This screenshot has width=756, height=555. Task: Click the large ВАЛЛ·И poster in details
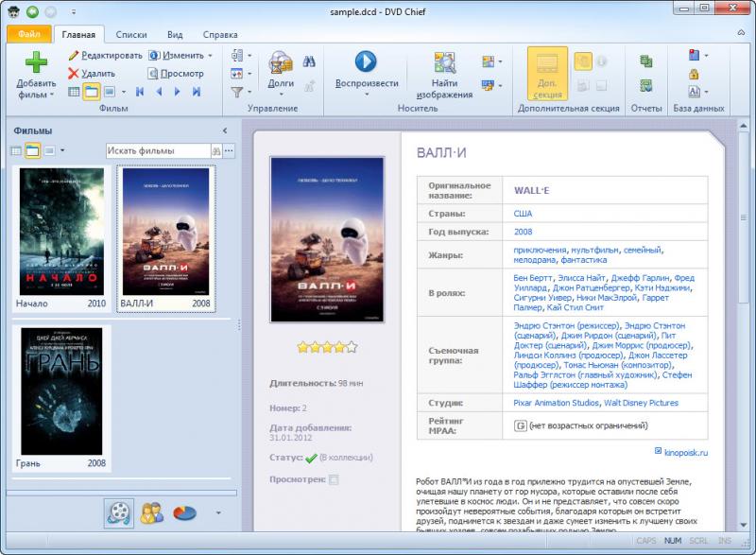(327, 239)
